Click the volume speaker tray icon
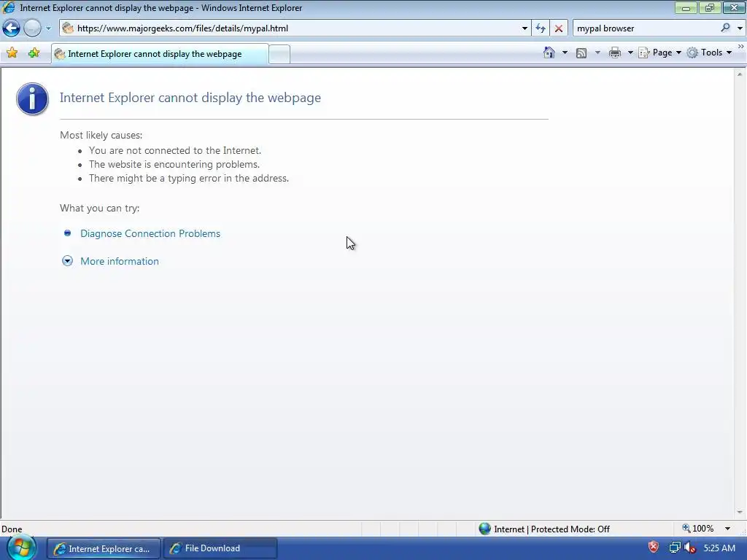Viewport: 747px width, 560px height. click(689, 548)
